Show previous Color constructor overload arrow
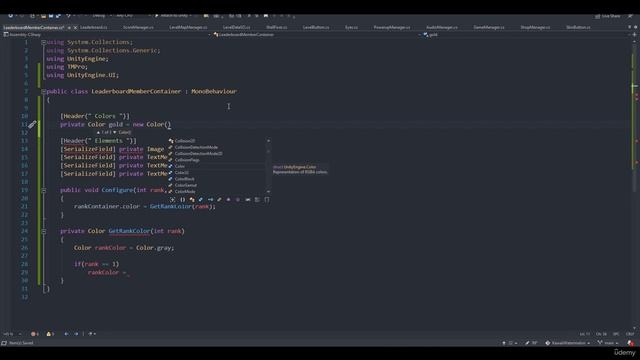 click(98, 132)
